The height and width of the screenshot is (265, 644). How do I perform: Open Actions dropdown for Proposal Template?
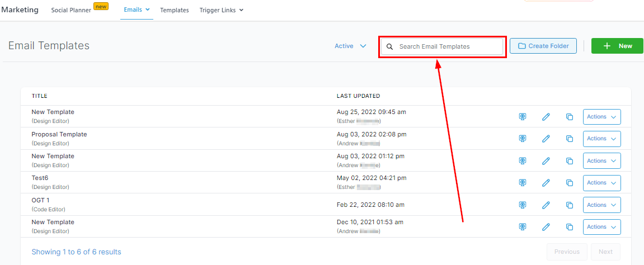point(601,139)
